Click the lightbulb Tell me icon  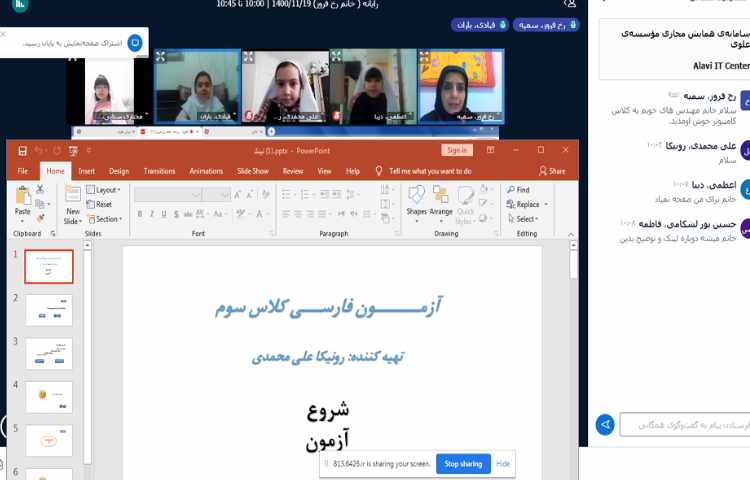pos(379,171)
